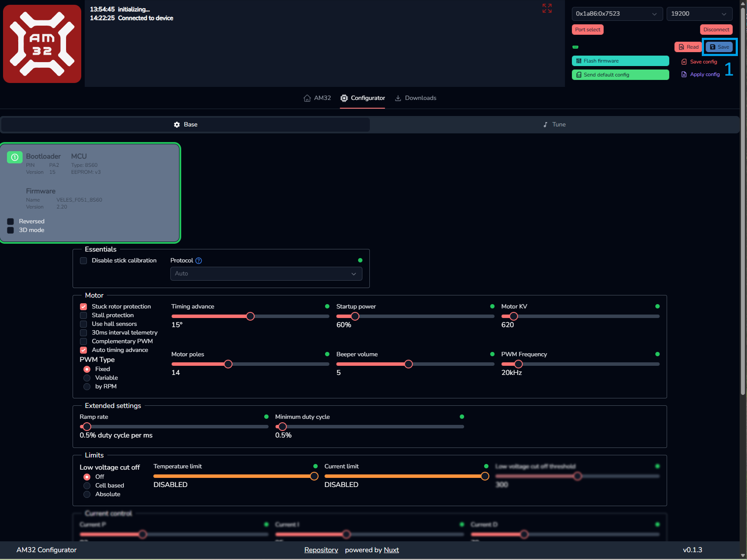Click the AM32 home icon
The image size is (747, 560).
click(307, 98)
